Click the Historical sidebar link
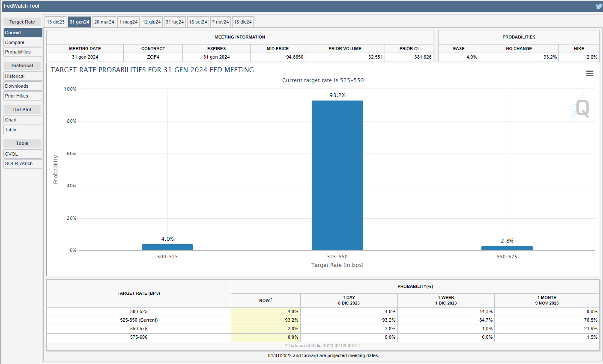Viewport: 603px width, 364px height. coord(23,76)
